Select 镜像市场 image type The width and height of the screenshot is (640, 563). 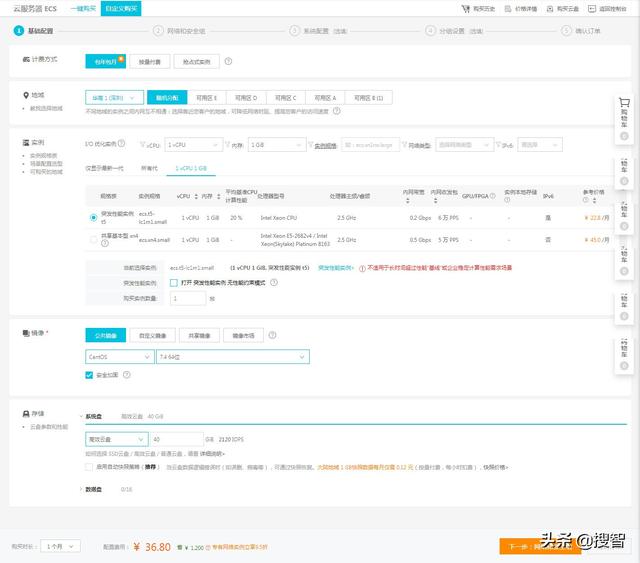tap(243, 336)
